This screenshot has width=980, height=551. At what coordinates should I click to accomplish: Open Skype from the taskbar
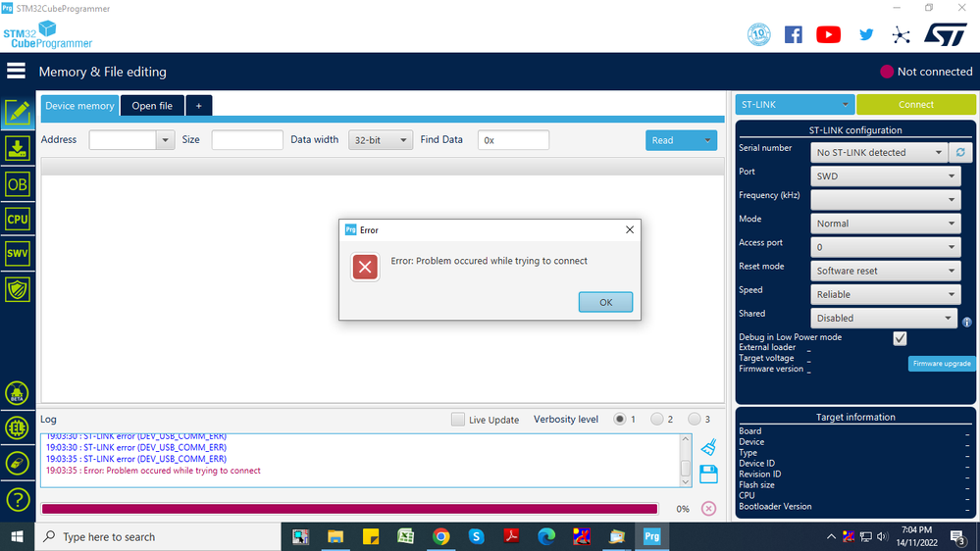click(x=476, y=536)
